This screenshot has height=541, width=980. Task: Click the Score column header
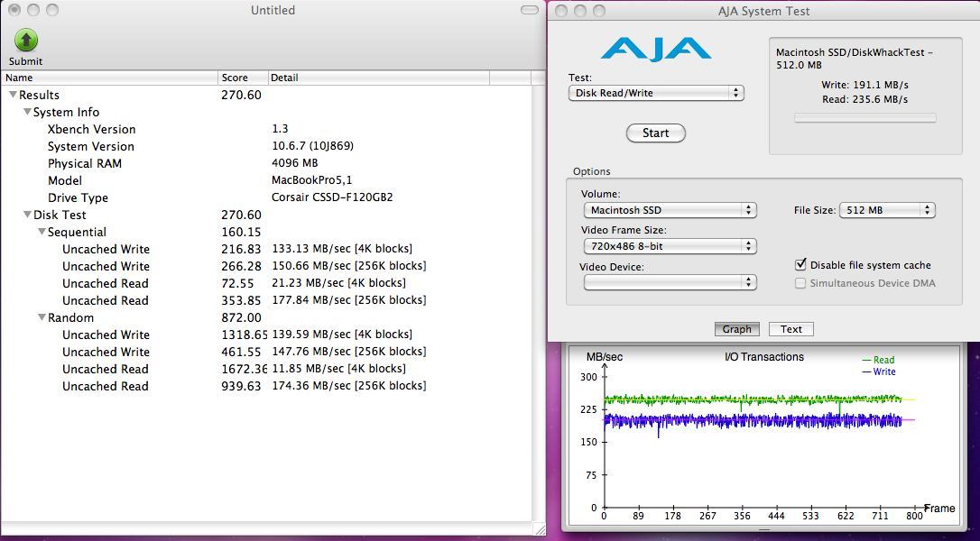pyautogui.click(x=243, y=78)
